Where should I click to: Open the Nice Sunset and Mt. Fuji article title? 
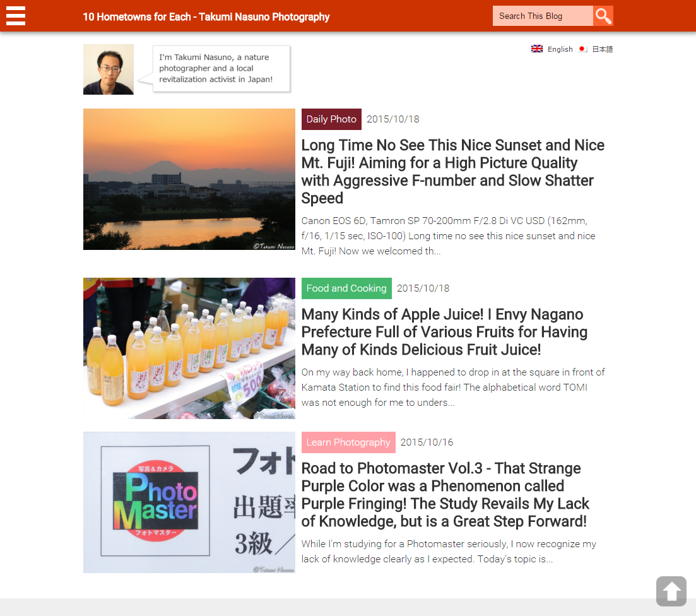(453, 172)
